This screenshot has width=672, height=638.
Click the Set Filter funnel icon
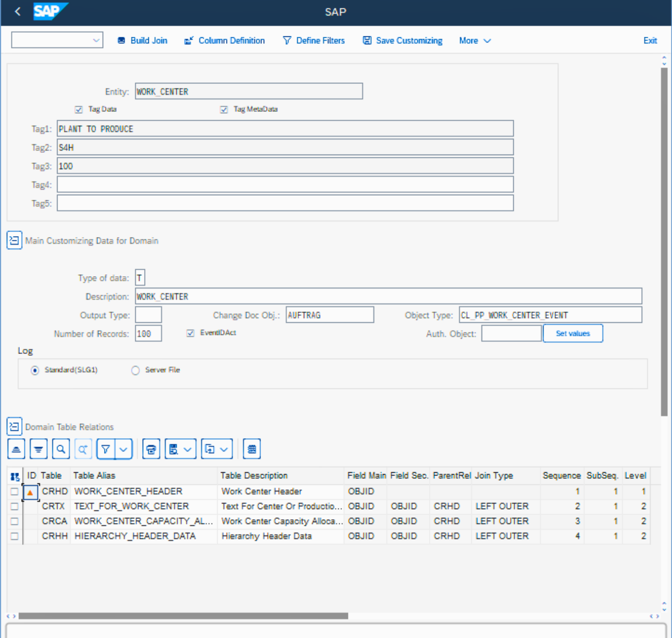105,449
